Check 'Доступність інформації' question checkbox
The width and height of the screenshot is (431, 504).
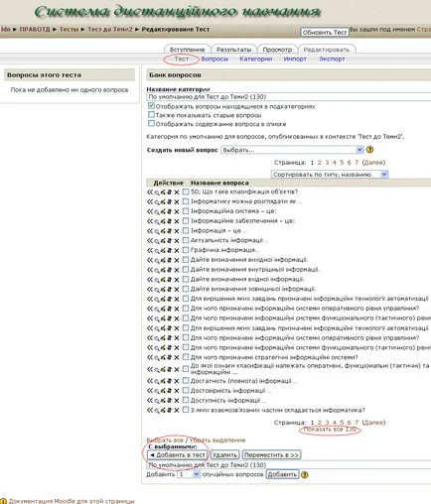point(186,400)
